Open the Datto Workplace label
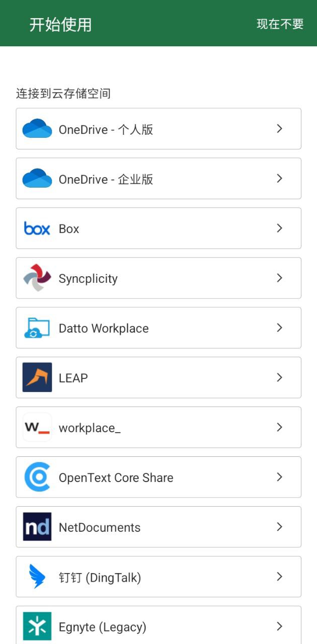317x644 pixels. (104, 329)
